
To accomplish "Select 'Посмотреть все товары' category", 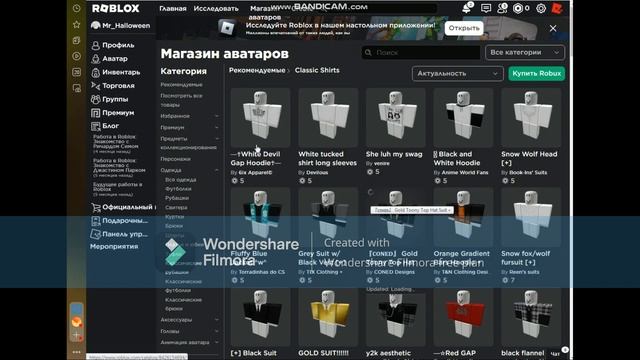I will [x=181, y=100].
